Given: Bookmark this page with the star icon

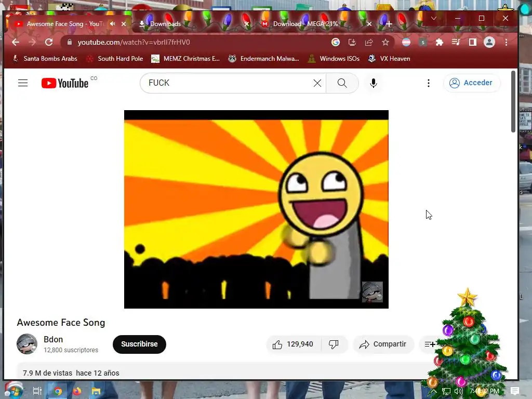Looking at the screenshot, I should [x=385, y=42].
